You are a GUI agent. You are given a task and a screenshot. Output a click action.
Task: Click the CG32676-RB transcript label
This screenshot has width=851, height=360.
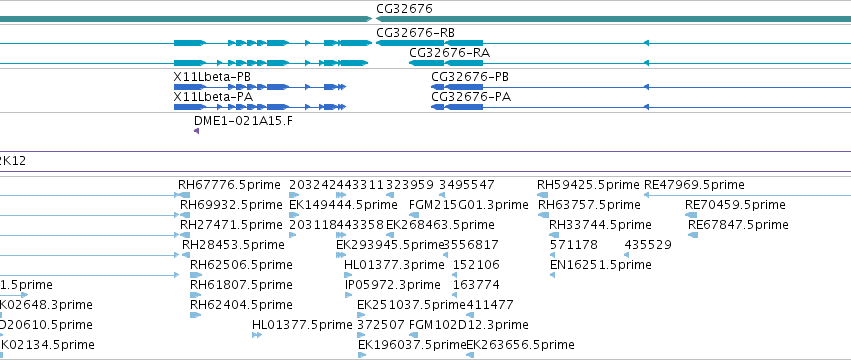(415, 33)
